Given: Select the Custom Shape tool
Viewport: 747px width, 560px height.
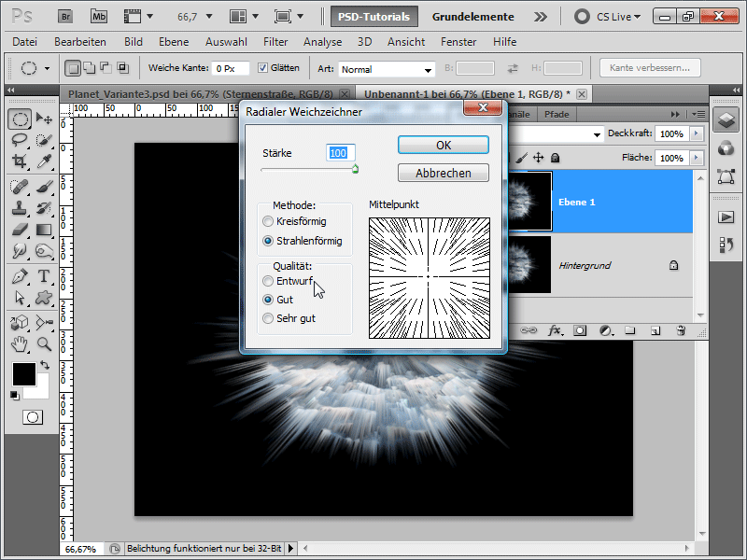Looking at the screenshot, I should tap(44, 298).
